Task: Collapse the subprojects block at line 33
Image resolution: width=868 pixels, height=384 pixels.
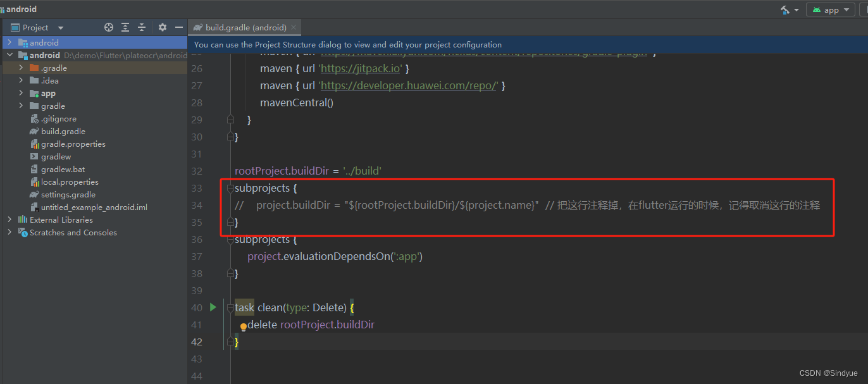Action: (230, 188)
